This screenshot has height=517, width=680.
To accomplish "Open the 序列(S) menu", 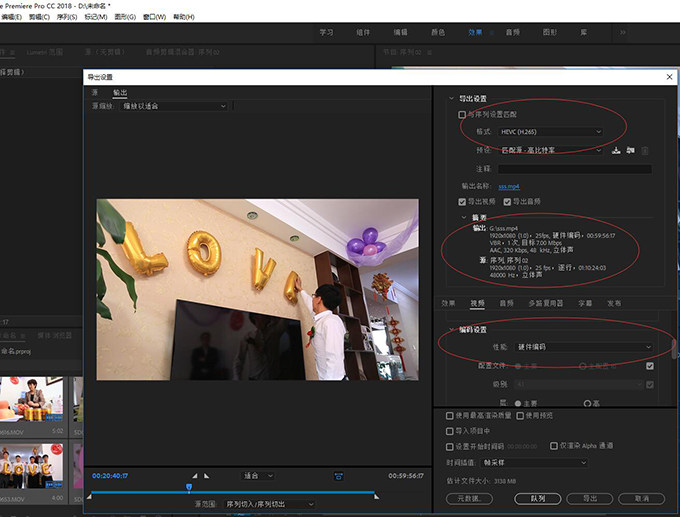I will point(67,17).
